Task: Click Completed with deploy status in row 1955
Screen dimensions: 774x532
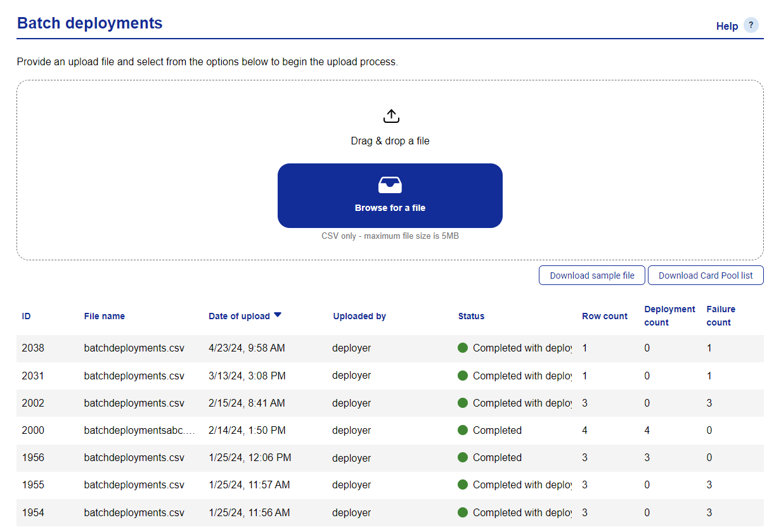Action: click(522, 484)
